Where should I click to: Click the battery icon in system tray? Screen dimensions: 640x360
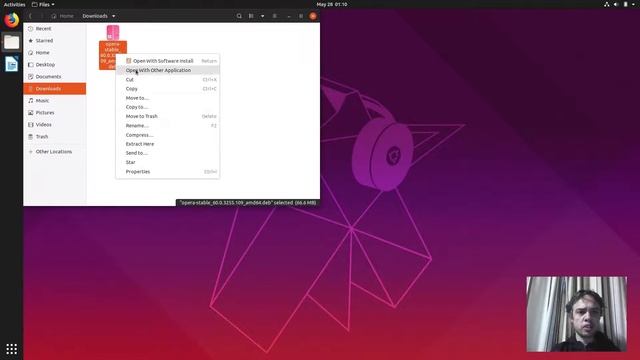[x=625, y=4]
